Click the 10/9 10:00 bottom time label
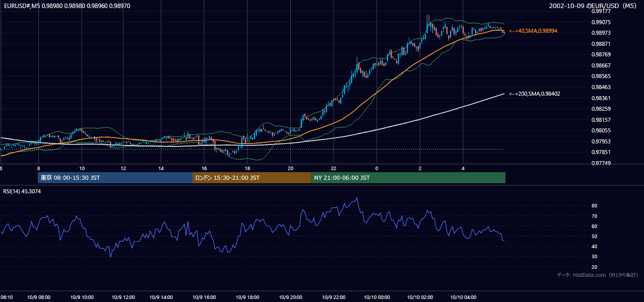The image size is (644, 302). 82,297
